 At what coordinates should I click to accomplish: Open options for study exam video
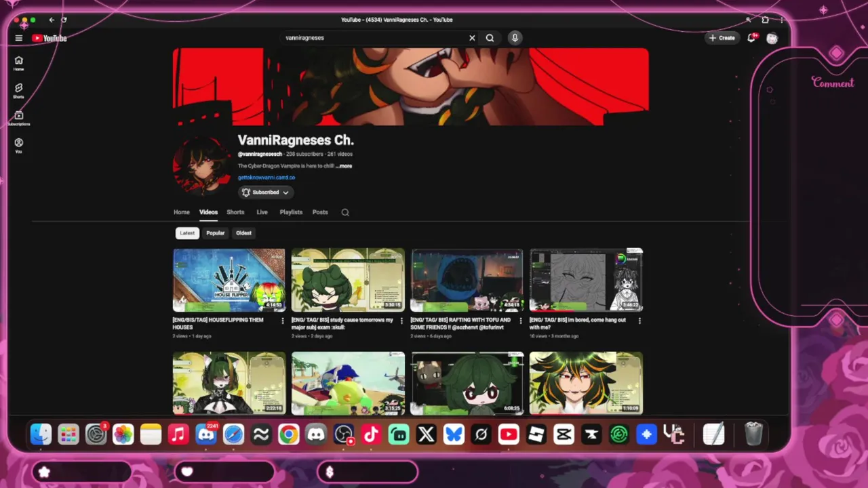click(x=401, y=321)
